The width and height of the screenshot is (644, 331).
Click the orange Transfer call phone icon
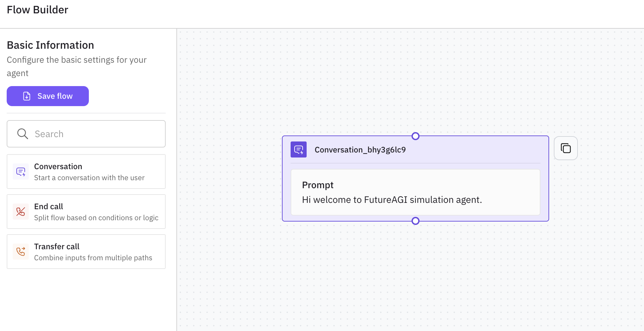[x=21, y=252]
